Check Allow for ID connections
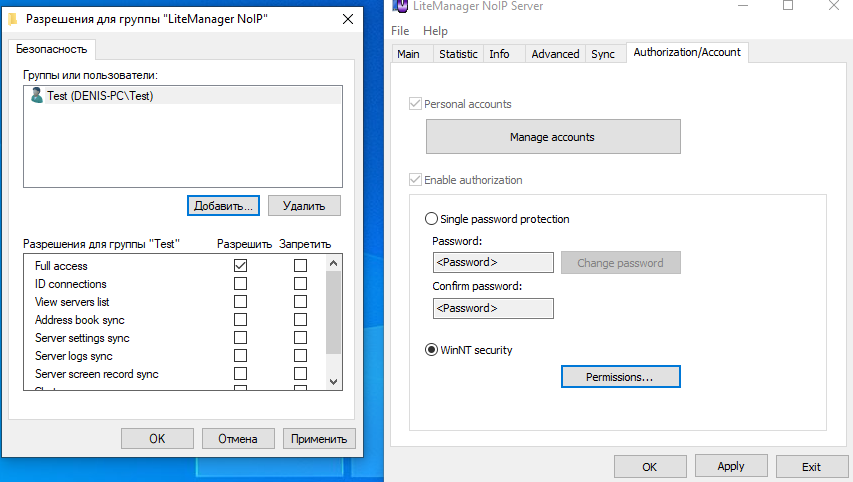This screenshot has width=853, height=482. [240, 283]
